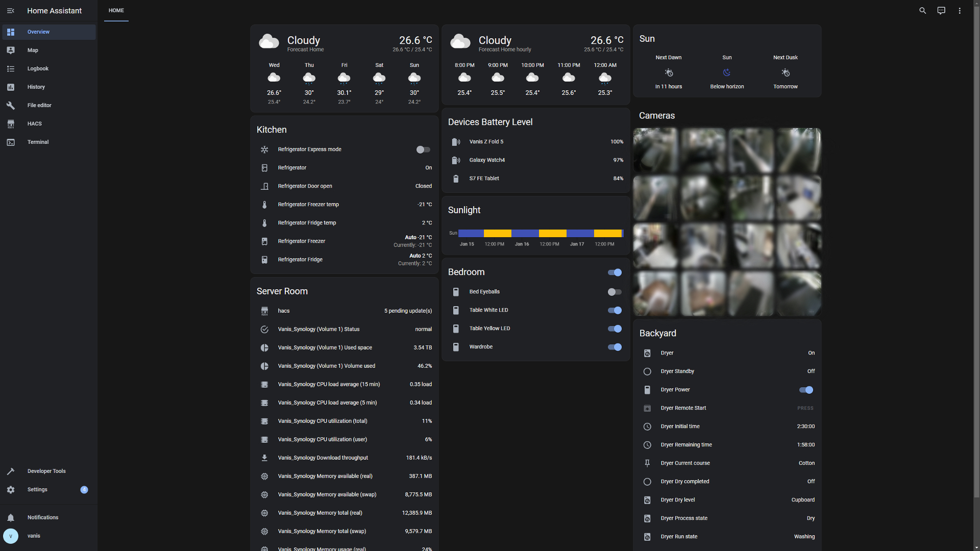
Task: Open the File editor wrench icon
Action: [11, 106]
